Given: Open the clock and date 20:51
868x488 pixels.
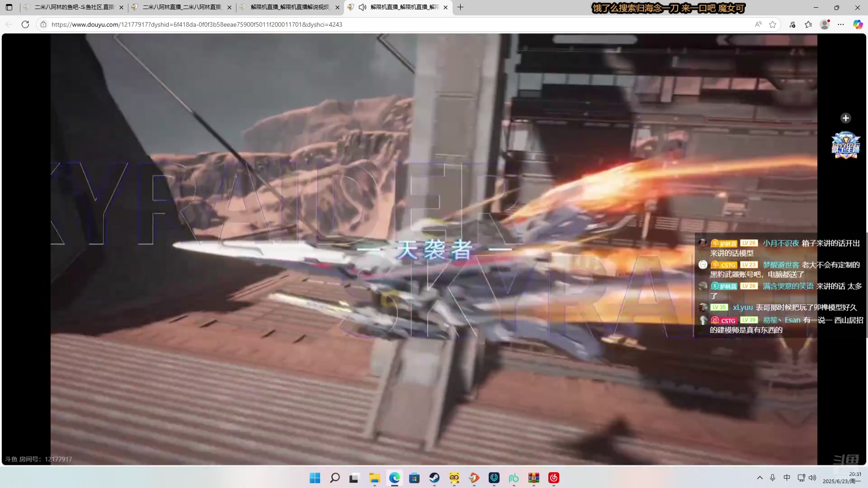Looking at the screenshot, I should (842, 478).
